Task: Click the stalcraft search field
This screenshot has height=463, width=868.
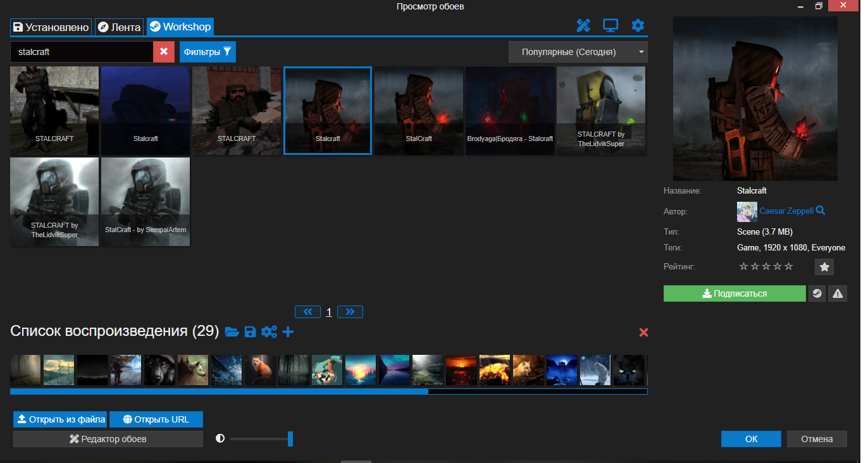Action: pos(82,52)
